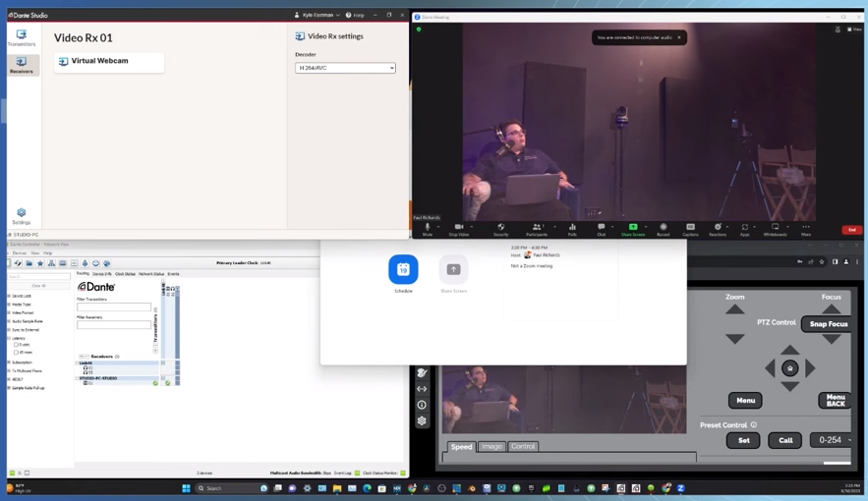Select Receivers in Dante Studio sidebar
Screen dimensions: 868x501
[x=22, y=65]
